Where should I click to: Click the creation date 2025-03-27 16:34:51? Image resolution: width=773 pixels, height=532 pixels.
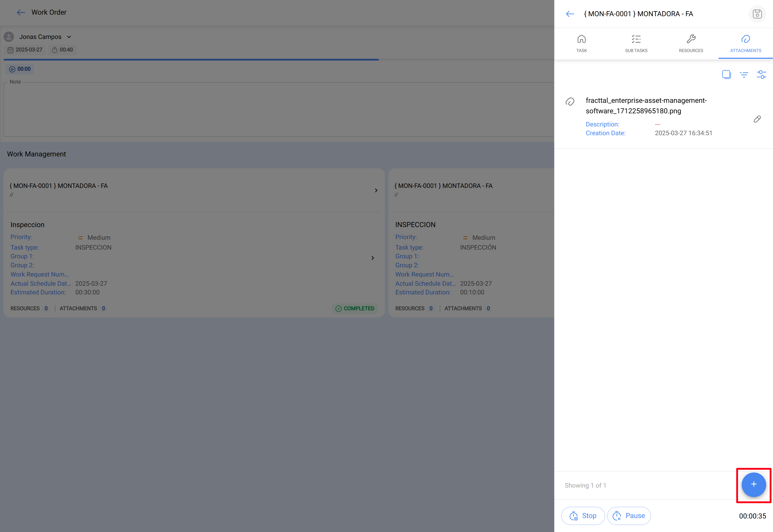click(x=683, y=133)
